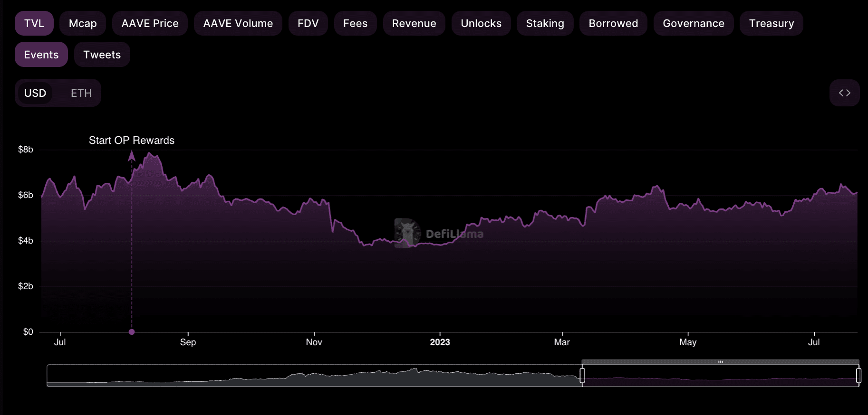Grab the left handle of the range slider

tap(582, 376)
